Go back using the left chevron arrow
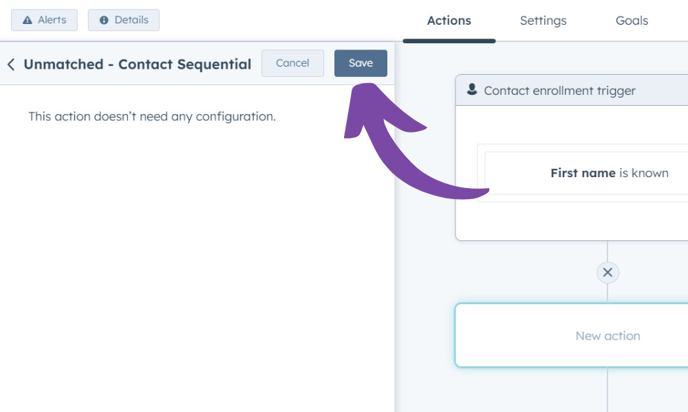The width and height of the screenshot is (688, 412). coord(11,64)
